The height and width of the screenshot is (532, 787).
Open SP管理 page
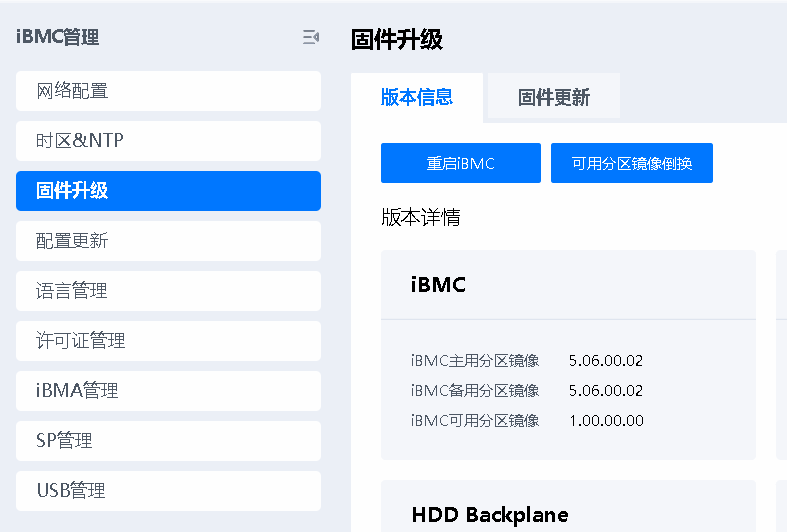tap(168, 441)
